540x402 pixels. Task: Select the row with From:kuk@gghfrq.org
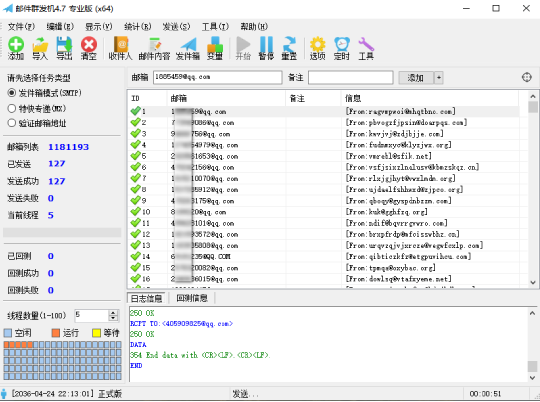pyautogui.click(x=324, y=212)
